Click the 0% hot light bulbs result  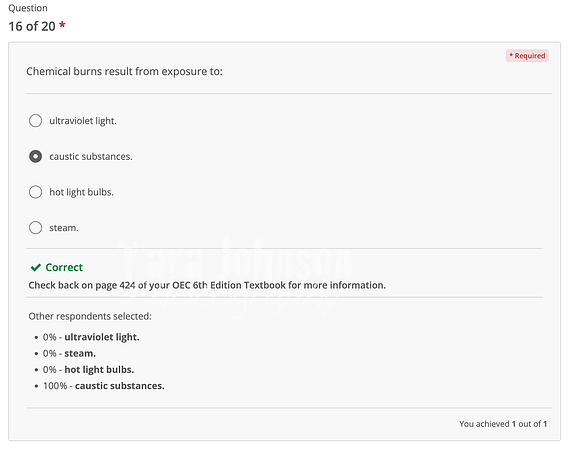pos(88,370)
